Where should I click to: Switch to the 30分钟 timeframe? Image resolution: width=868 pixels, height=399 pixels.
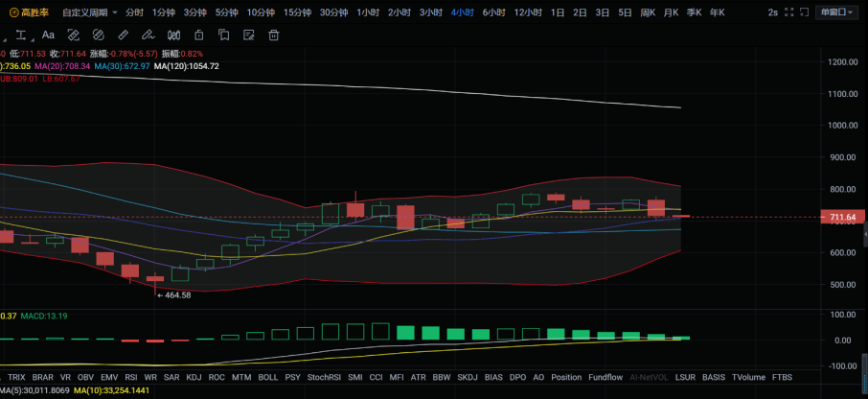[333, 12]
